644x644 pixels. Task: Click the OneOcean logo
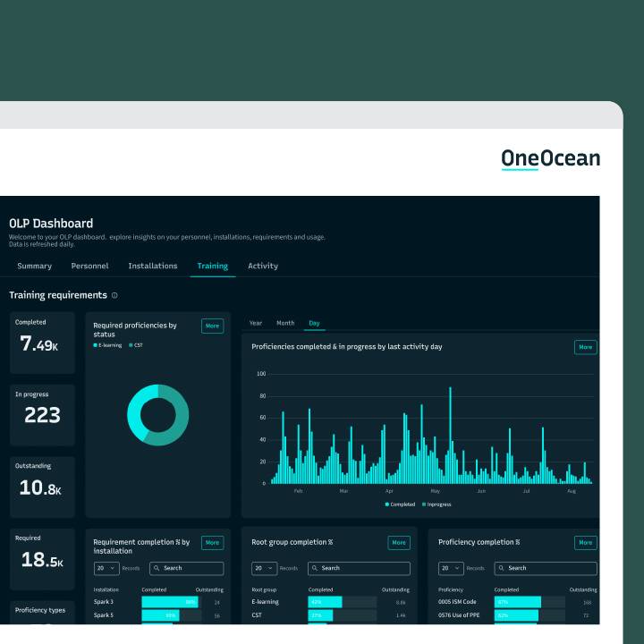point(550,159)
